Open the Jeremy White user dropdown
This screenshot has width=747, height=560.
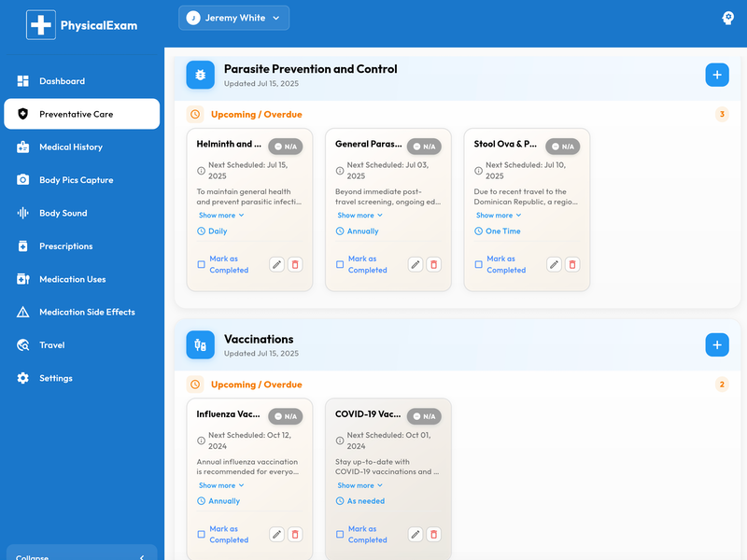(233, 18)
